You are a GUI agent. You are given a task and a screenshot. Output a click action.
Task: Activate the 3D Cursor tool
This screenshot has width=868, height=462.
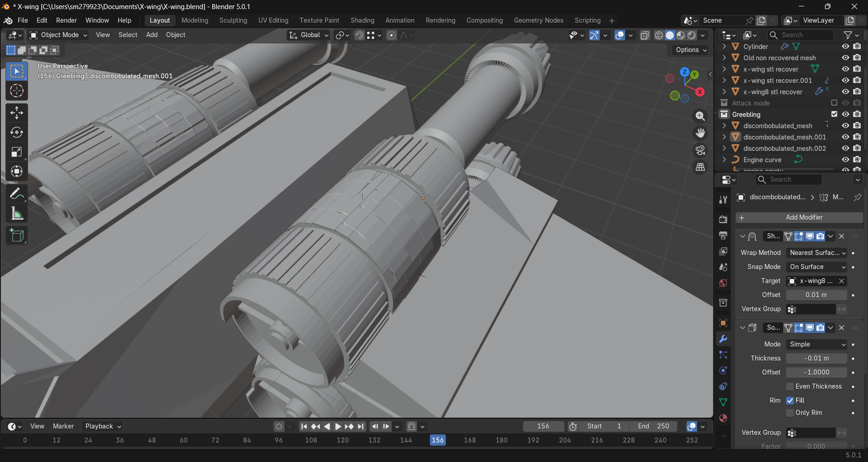coord(17,91)
